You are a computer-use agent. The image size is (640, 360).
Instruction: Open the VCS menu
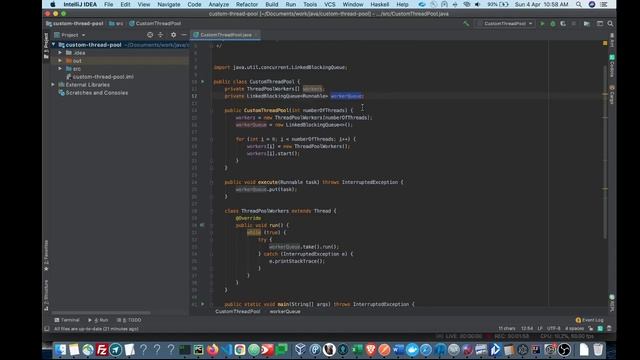pyautogui.click(x=329, y=4)
